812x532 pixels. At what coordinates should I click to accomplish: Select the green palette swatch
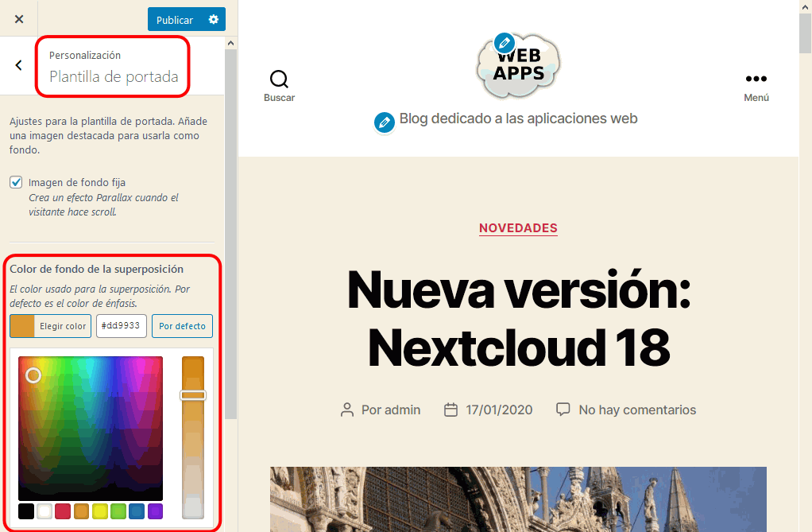[x=118, y=511]
